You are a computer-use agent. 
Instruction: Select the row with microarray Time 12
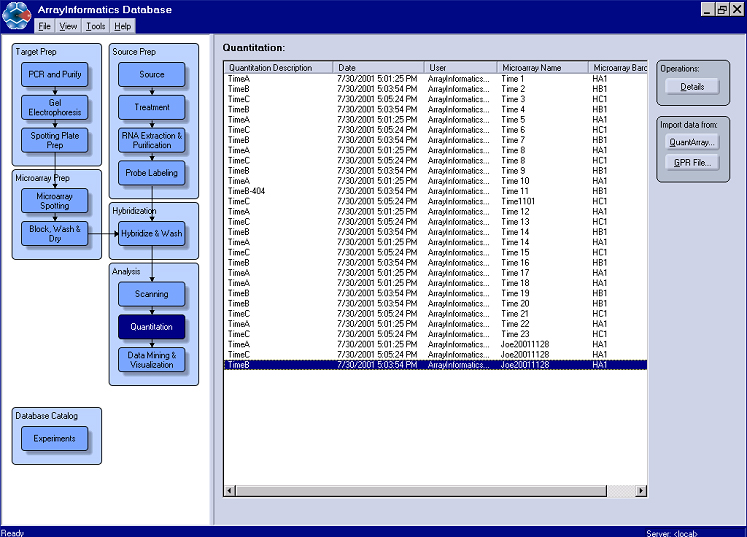[435, 212]
